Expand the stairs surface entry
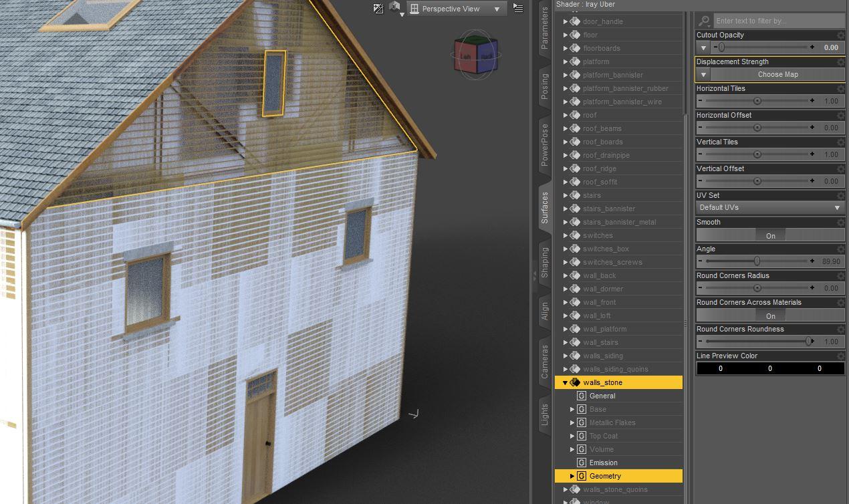Viewport: 849px width, 504px height. pos(566,195)
